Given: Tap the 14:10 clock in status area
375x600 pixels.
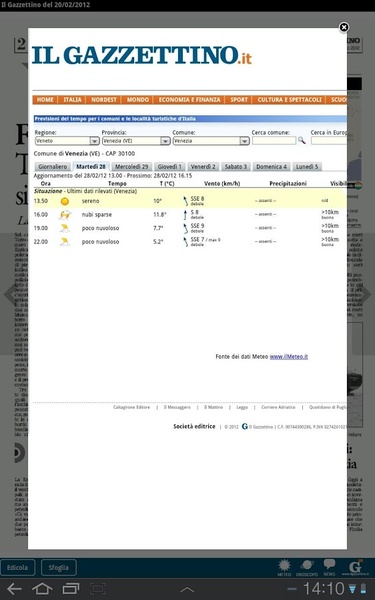Looking at the screenshot, I should 324,589.
